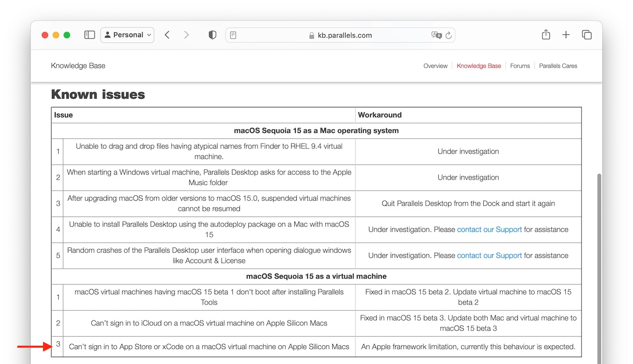Image resolution: width=633 pixels, height=364 pixels.
Task: Click the Random crashes issue text
Action: point(209,256)
